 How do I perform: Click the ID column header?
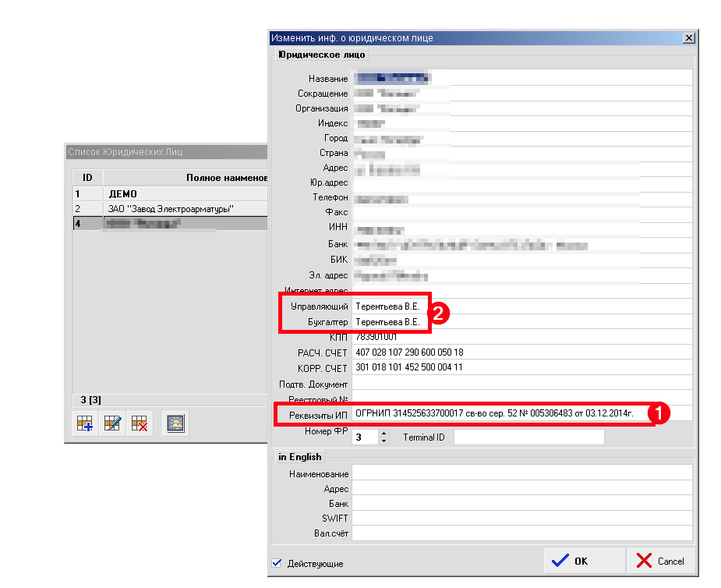coord(87,178)
